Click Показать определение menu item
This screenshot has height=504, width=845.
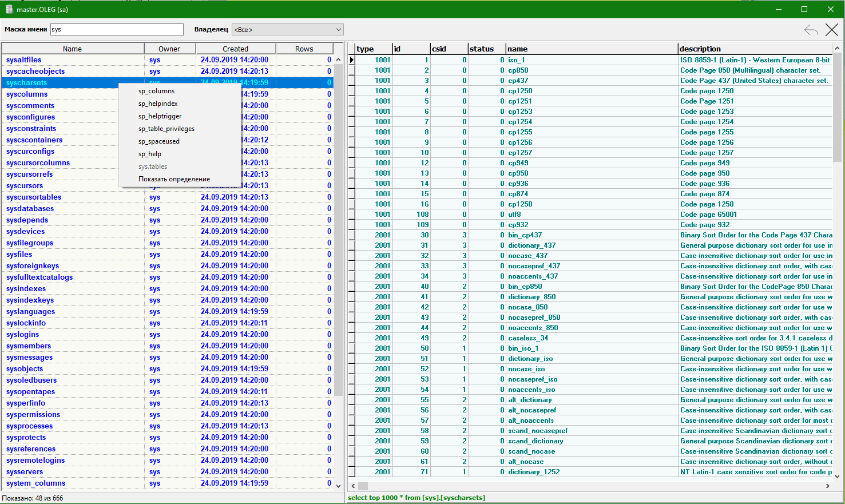[x=174, y=179]
